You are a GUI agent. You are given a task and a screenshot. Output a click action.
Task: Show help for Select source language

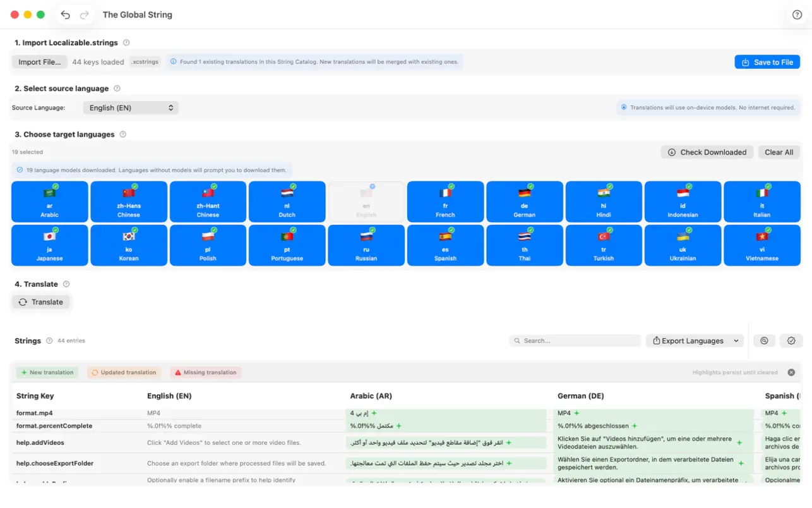(x=117, y=88)
